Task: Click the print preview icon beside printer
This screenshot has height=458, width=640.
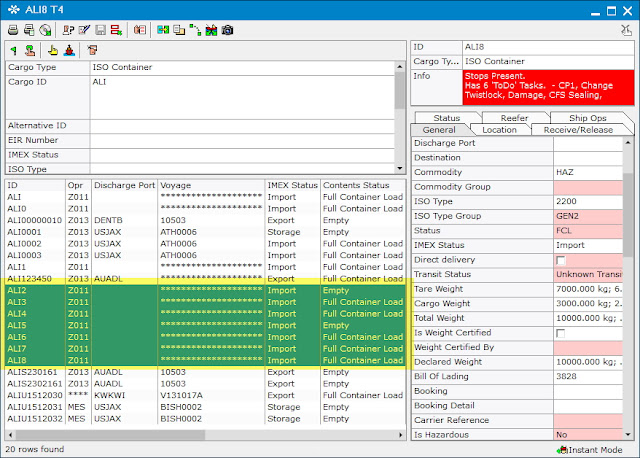Action: point(29,30)
